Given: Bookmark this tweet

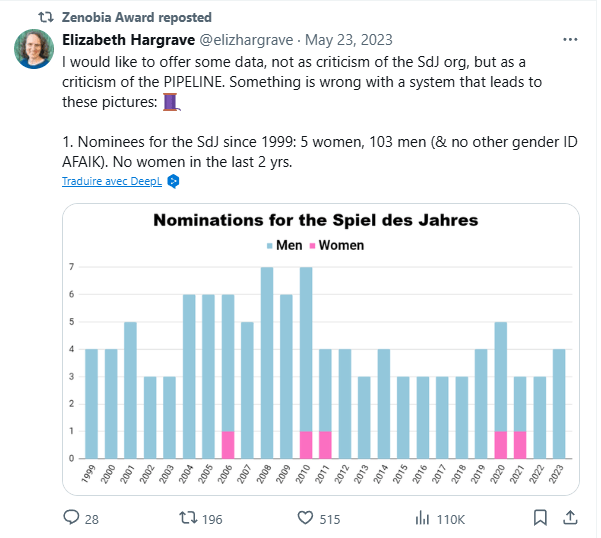Looking at the screenshot, I should (x=540, y=518).
